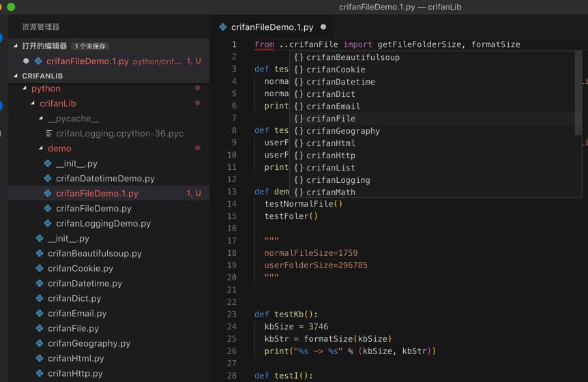Click Python icon beside crifanDatetime.py
Viewport: 588px width, 382px height.
click(40, 283)
